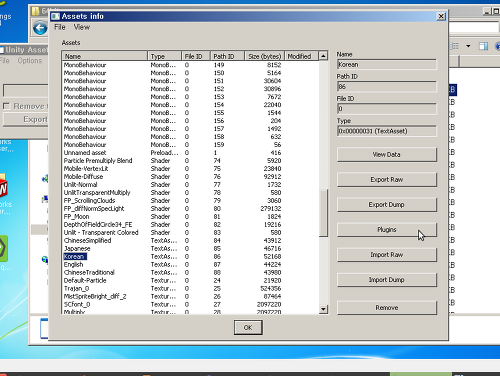Click the Remove button in Assets info
This screenshot has height=376, width=500.
(387, 308)
